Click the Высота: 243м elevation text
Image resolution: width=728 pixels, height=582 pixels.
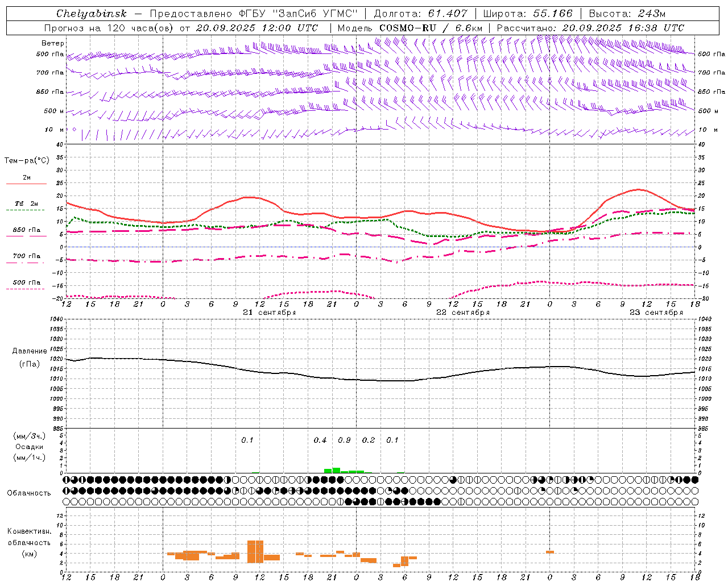(x=627, y=14)
